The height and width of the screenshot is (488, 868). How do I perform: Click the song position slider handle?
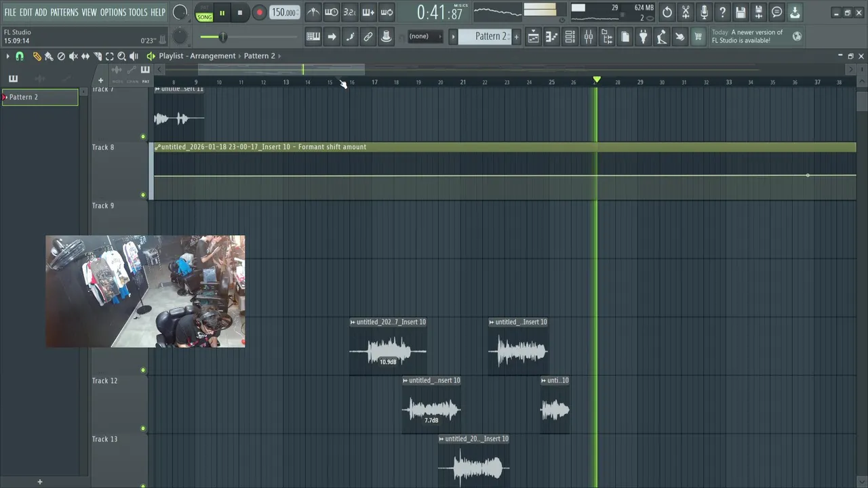click(222, 37)
